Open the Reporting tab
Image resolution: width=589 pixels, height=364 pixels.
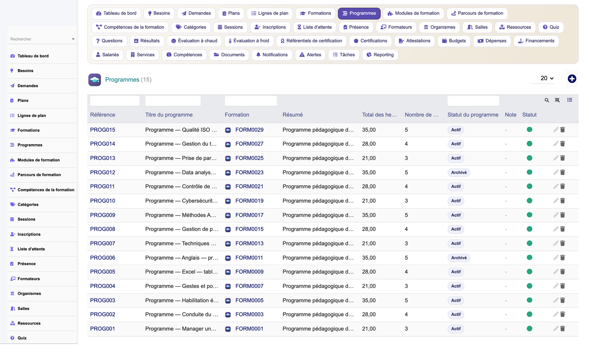pos(380,55)
